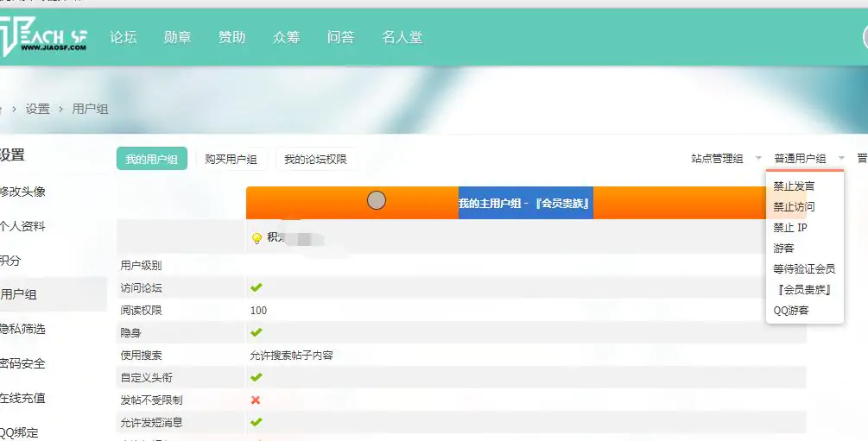Choose 禁止 IP from the dropdown
868x441 pixels.
tap(790, 228)
